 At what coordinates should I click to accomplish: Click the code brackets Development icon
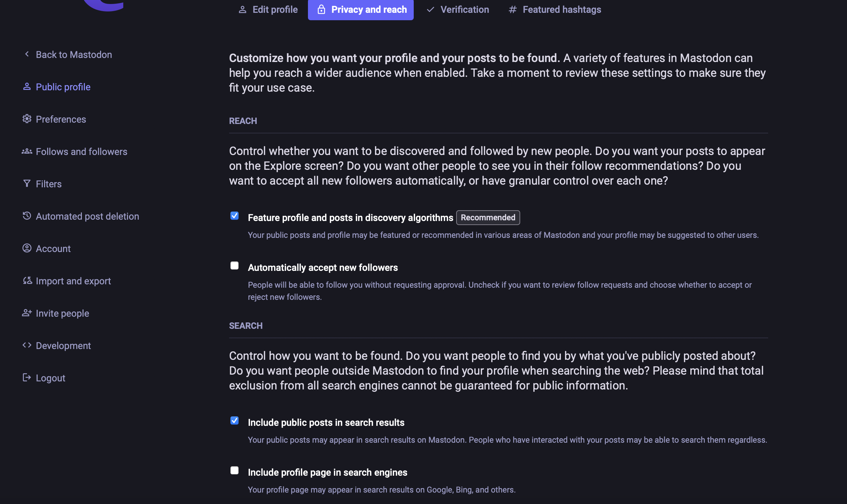tap(27, 345)
